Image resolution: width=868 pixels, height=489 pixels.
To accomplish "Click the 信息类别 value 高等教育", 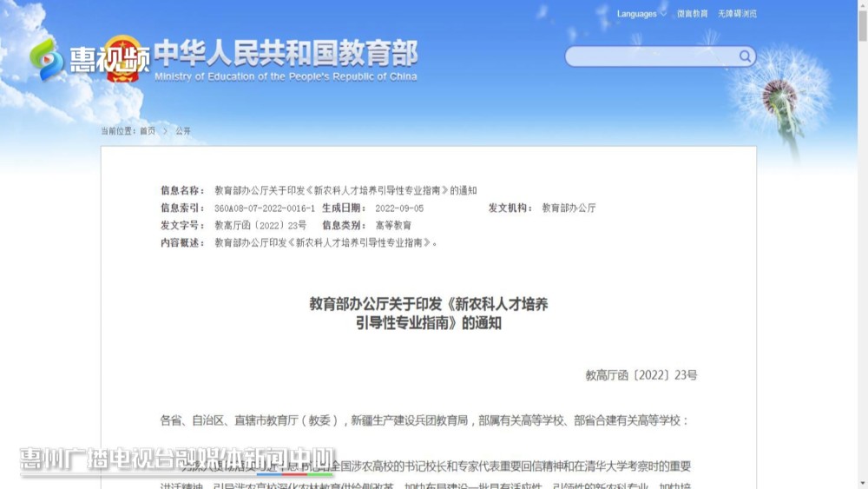I will [x=393, y=225].
